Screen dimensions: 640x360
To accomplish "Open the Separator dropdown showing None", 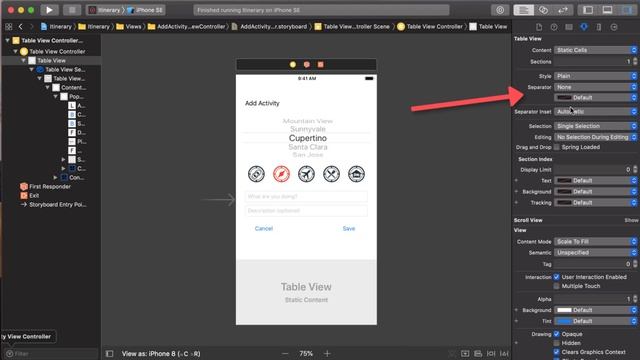I will coord(595,87).
